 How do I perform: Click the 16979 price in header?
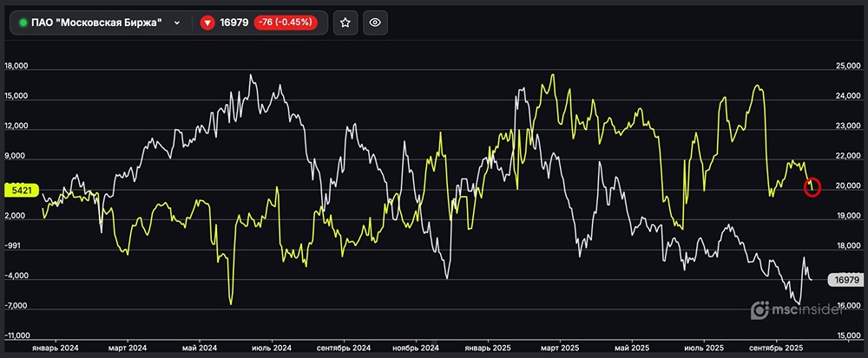coord(233,23)
